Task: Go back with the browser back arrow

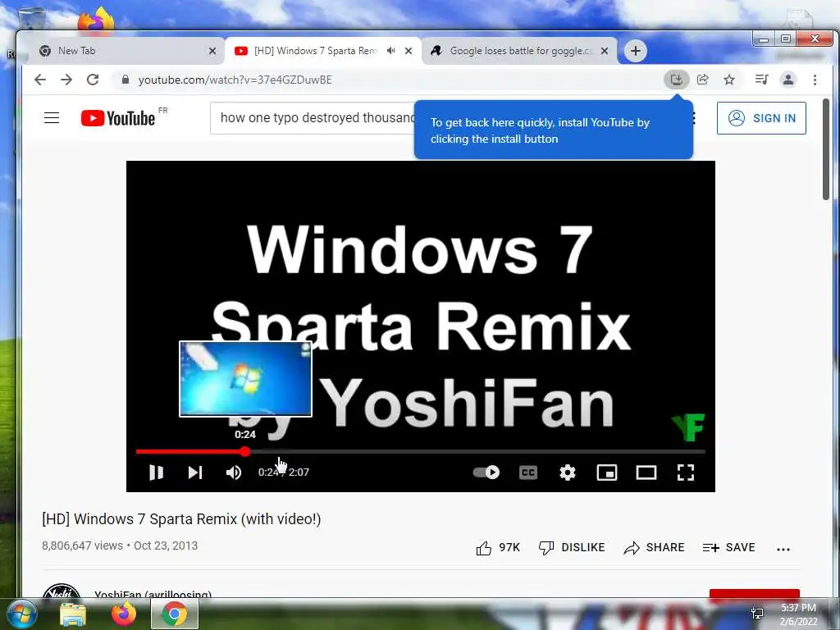Action: 40,80
